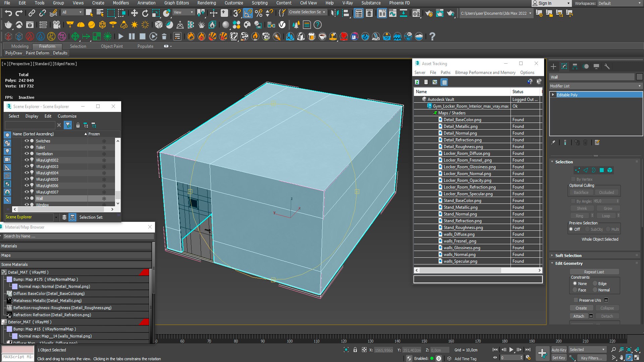This screenshot has height=362, width=644.
Task: Open the Create Selection Set dropdown
Action: pyautogui.click(x=307, y=12)
